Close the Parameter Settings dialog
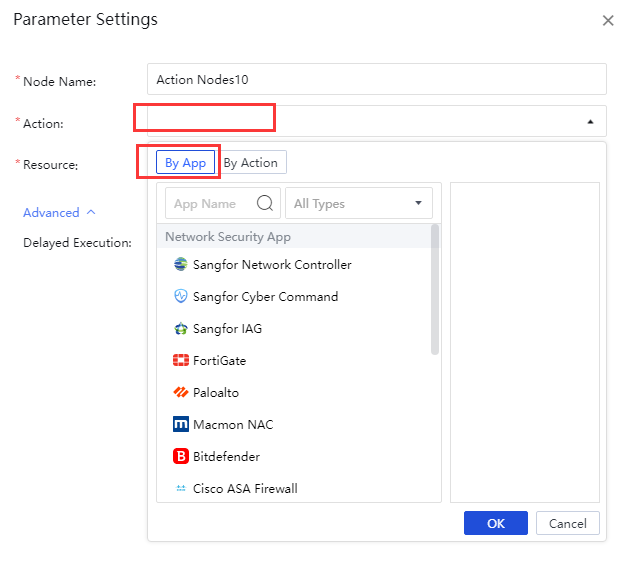 [608, 20]
